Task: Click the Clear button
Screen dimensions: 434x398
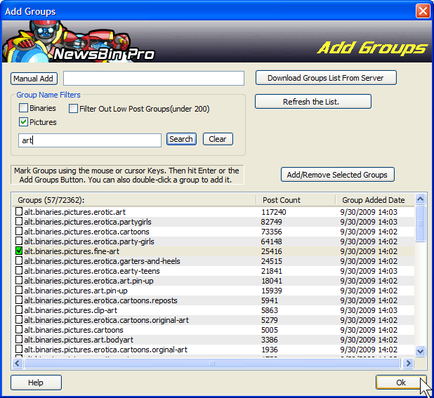Action: click(218, 139)
